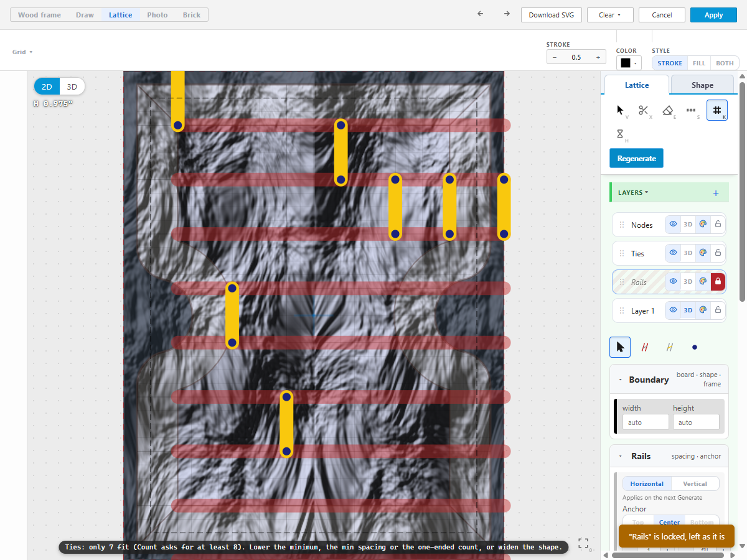
Task: Click the Download SVG button
Action: [552, 15]
